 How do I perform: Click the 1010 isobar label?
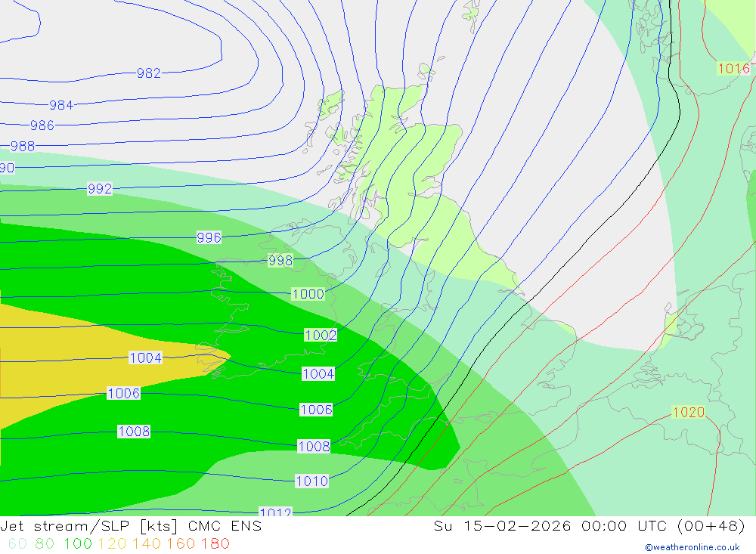311,481
